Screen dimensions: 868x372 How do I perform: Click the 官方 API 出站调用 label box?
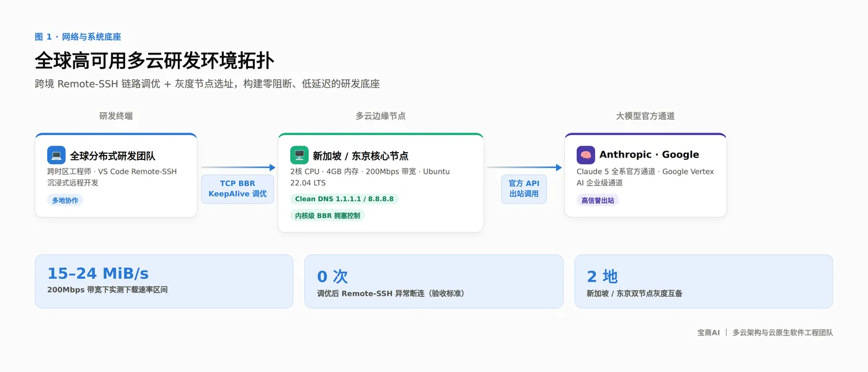[524, 188]
